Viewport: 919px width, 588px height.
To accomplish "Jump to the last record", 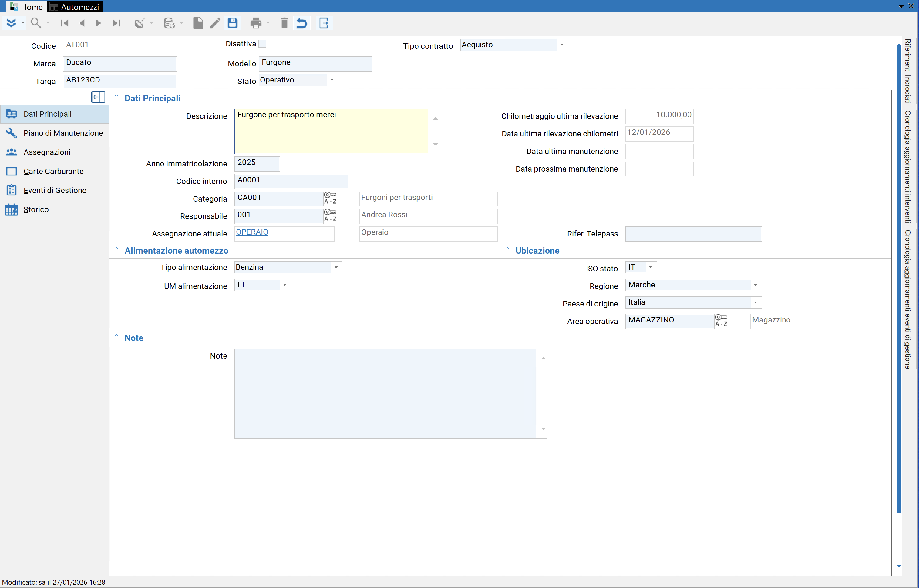I will pos(116,23).
